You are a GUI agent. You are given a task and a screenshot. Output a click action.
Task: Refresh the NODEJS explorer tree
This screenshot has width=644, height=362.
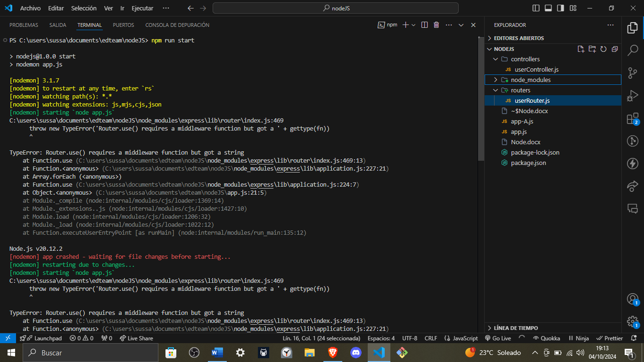(x=603, y=49)
